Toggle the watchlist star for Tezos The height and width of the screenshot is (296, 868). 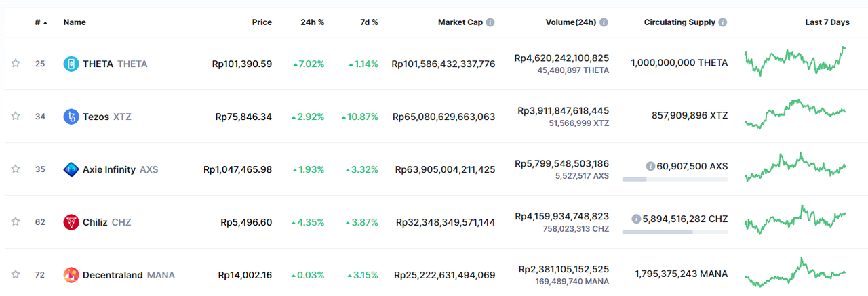point(16,117)
